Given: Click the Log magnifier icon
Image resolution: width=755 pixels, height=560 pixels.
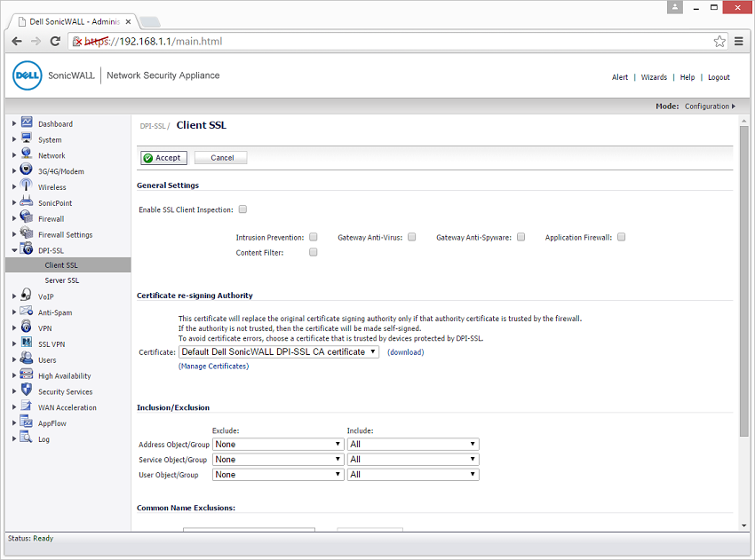Looking at the screenshot, I should click(x=27, y=438).
